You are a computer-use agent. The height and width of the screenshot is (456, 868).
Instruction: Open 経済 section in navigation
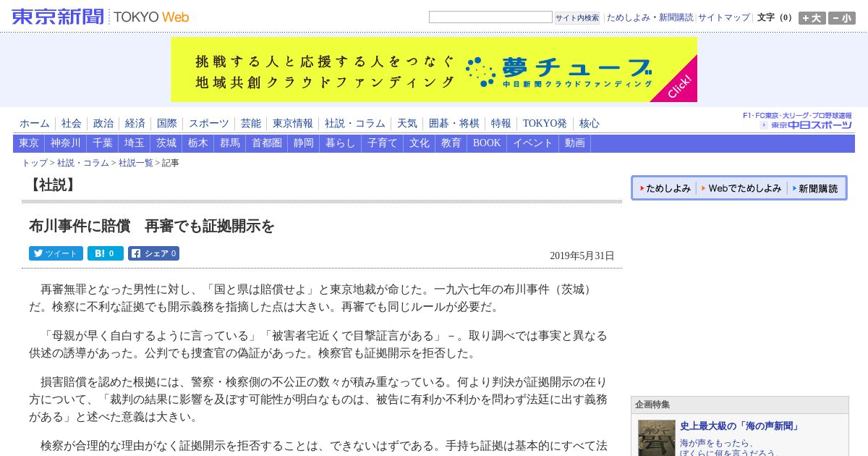click(x=135, y=123)
